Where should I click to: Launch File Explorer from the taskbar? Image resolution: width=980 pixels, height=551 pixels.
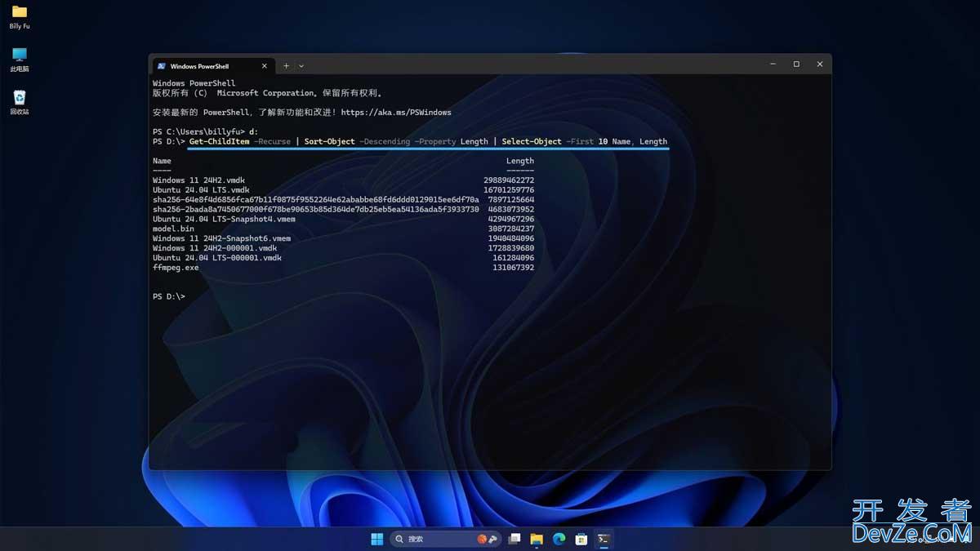537,539
